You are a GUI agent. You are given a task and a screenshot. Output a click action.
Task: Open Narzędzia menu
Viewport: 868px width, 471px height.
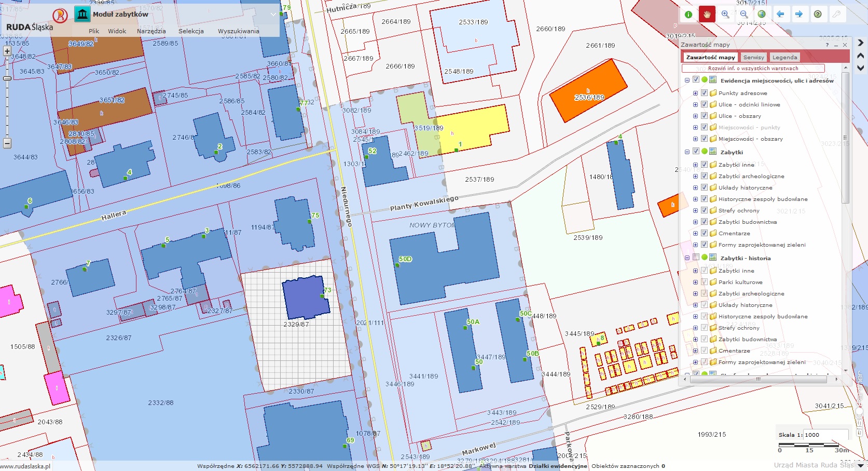pyautogui.click(x=151, y=31)
